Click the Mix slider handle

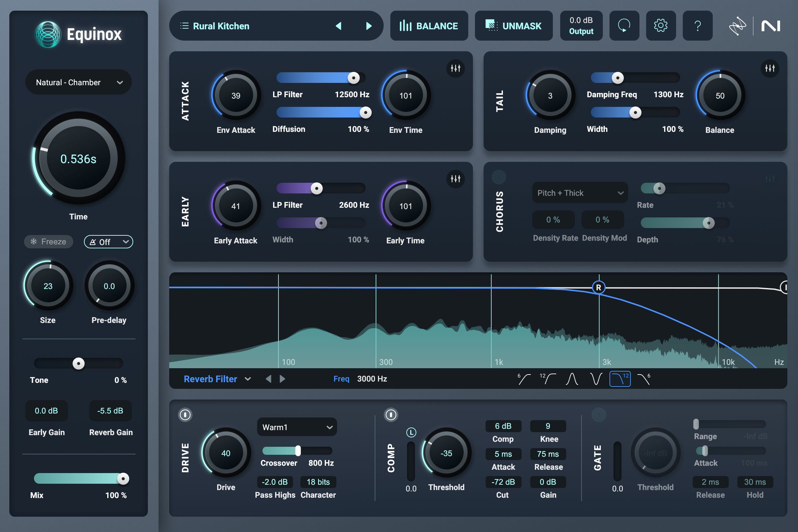click(123, 479)
